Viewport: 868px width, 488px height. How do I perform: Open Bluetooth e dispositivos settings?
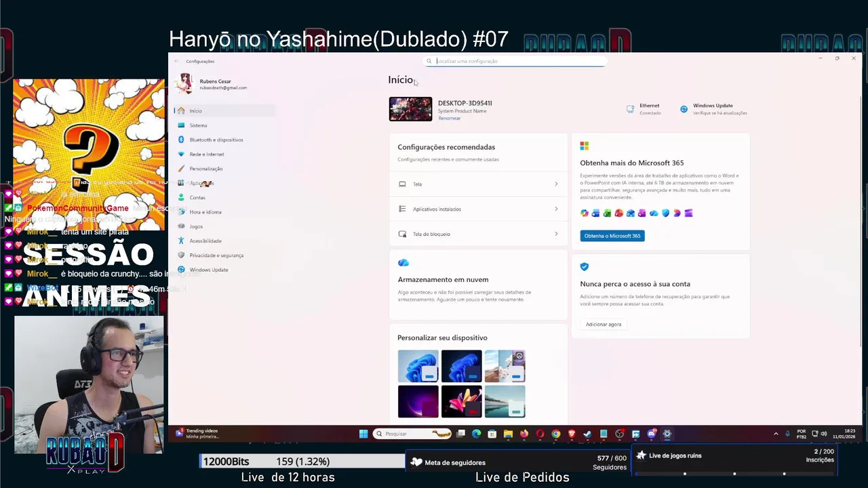click(224, 140)
